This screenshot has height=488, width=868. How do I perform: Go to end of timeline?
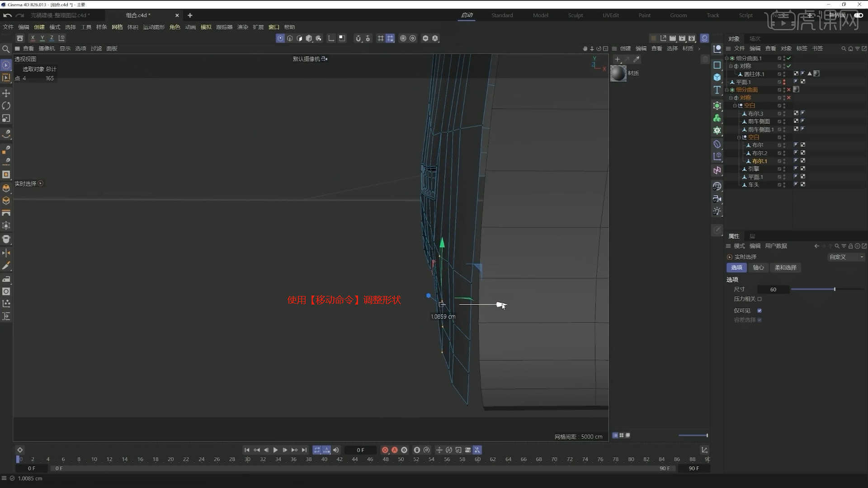tap(304, 450)
